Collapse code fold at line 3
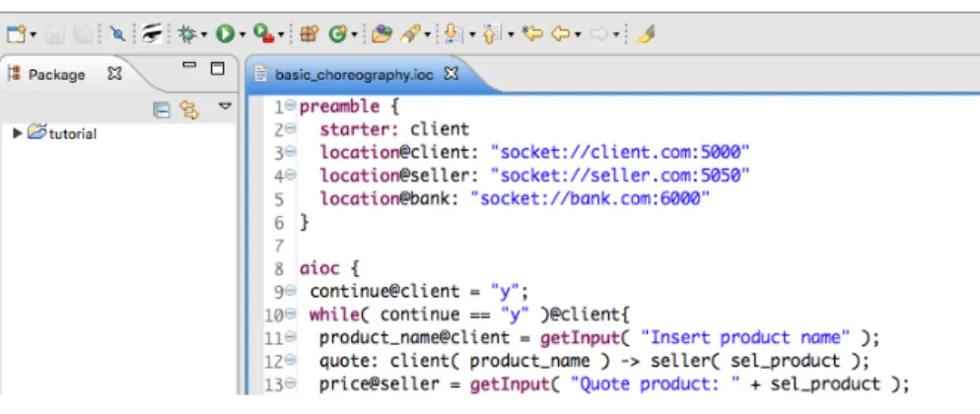Screen dimensions: 980x414 pyautogui.click(x=290, y=153)
